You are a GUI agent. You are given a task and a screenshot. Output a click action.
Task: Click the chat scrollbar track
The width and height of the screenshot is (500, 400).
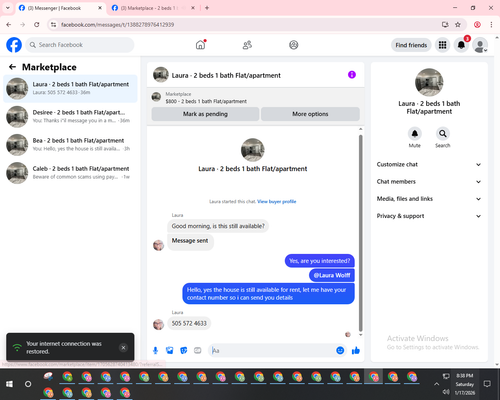tap(360, 232)
